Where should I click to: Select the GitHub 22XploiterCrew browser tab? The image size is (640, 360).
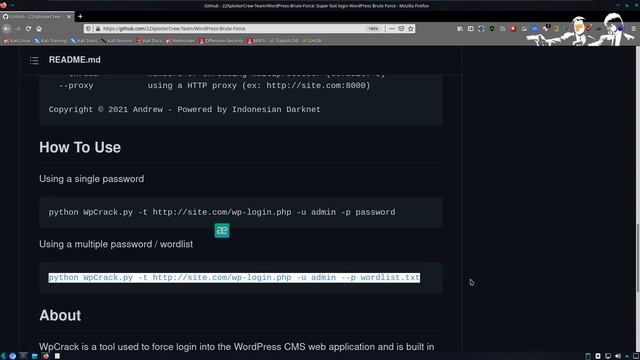tap(37, 17)
